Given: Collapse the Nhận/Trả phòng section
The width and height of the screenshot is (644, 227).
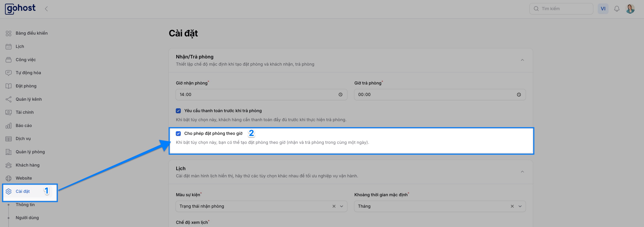Looking at the screenshot, I should [522, 60].
